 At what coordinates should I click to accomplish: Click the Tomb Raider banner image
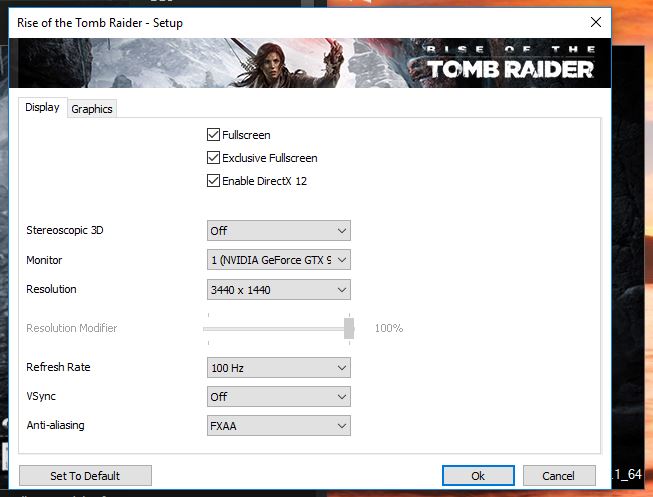(310, 63)
